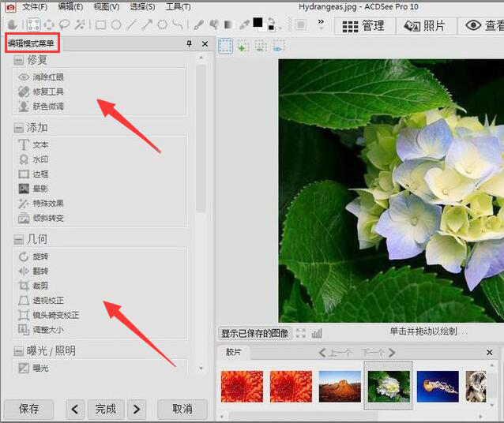Switch to 查看 mode tab
Viewport: 504px width, 423px height.
(482, 26)
